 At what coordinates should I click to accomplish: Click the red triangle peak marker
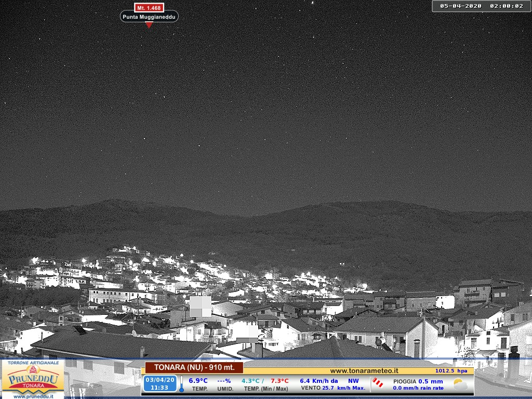pyautogui.click(x=149, y=25)
